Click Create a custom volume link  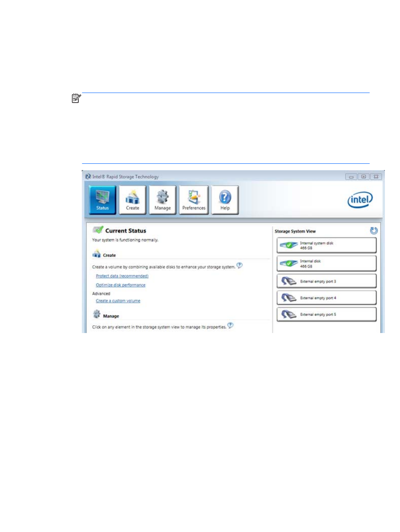118,301
